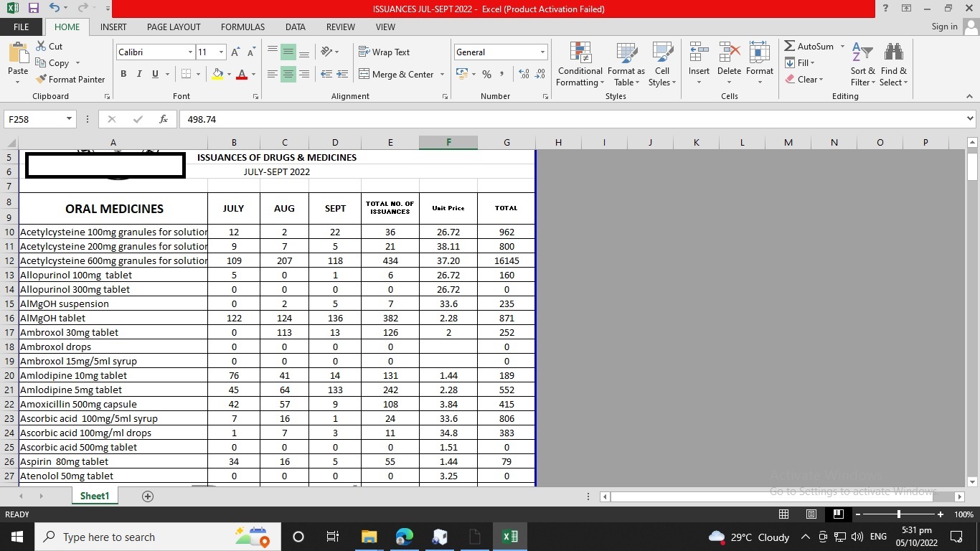Adjust the zoom slider handle

(899, 514)
